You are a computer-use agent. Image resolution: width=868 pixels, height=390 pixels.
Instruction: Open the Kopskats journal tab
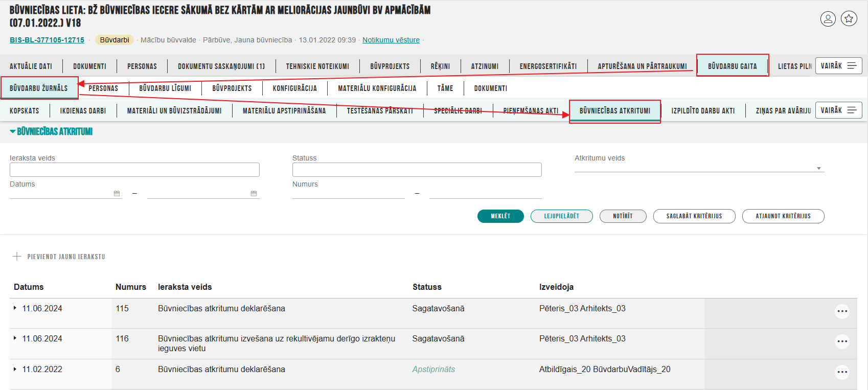coord(25,110)
